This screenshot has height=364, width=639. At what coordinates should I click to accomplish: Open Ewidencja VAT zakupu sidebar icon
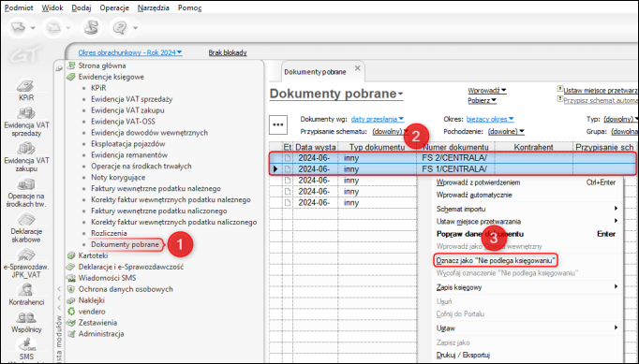tap(26, 157)
